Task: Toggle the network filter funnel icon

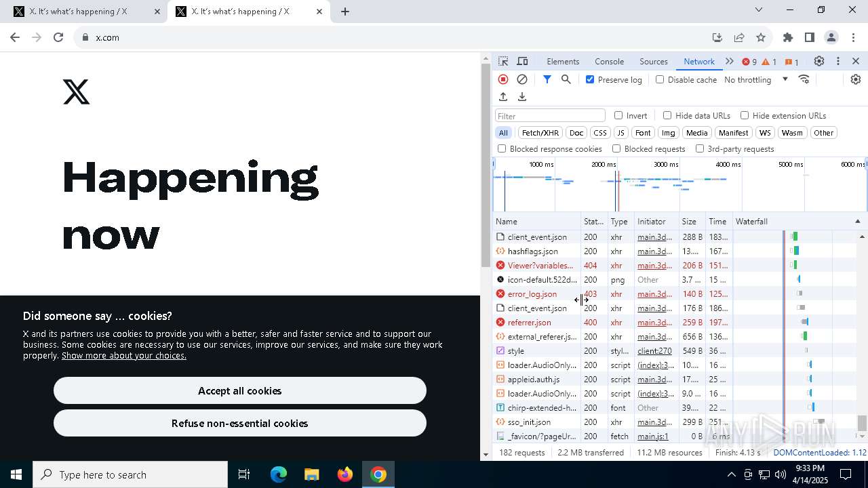Action: point(547,79)
